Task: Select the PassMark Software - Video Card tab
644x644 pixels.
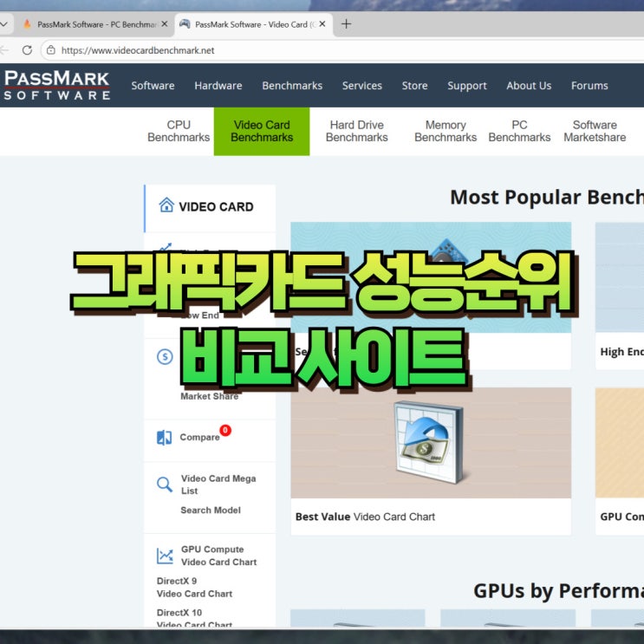Action: tap(253, 24)
